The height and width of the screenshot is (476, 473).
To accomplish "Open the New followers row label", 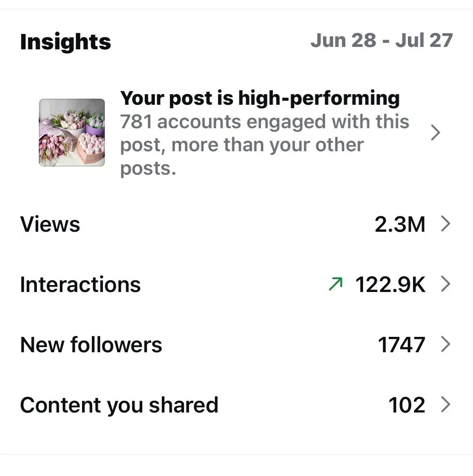I will pos(91,345).
